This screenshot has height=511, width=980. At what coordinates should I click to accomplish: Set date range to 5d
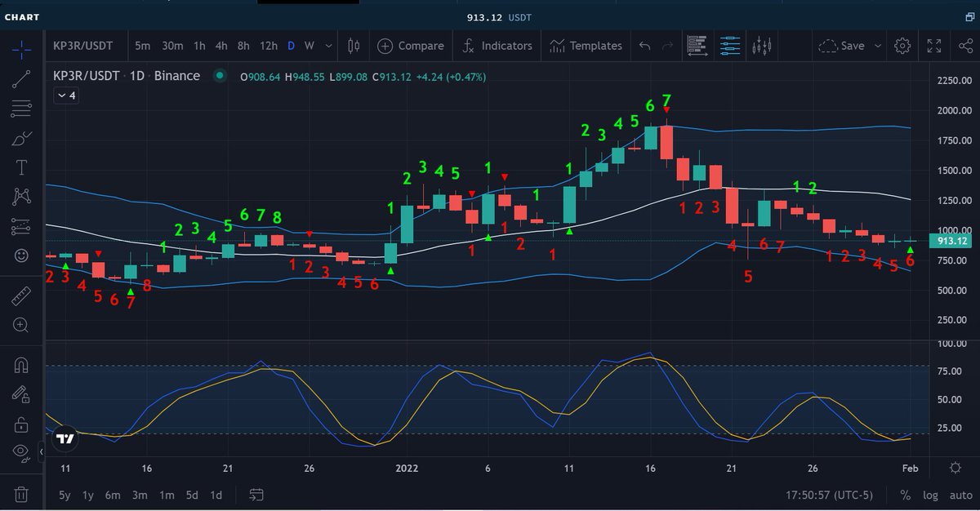pyautogui.click(x=192, y=495)
